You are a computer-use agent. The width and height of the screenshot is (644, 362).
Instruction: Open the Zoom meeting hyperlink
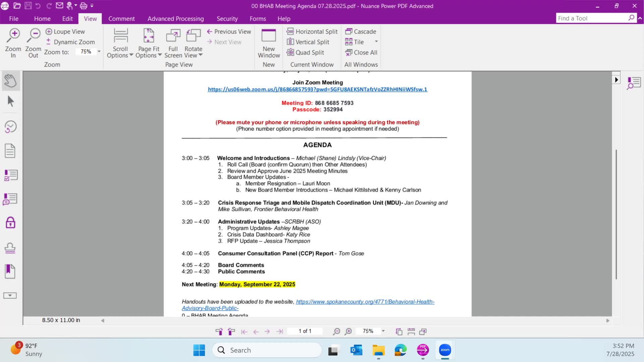[317, 89]
